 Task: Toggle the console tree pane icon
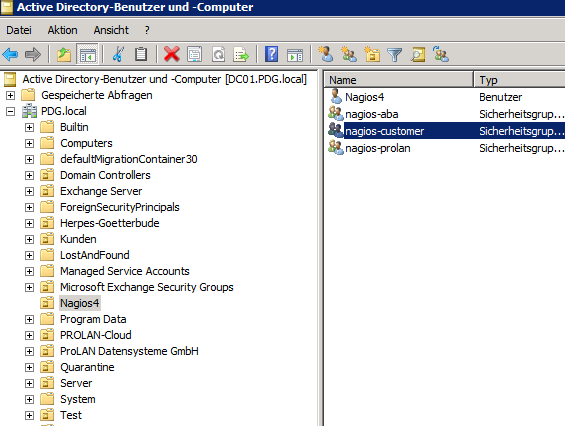pos(88,55)
